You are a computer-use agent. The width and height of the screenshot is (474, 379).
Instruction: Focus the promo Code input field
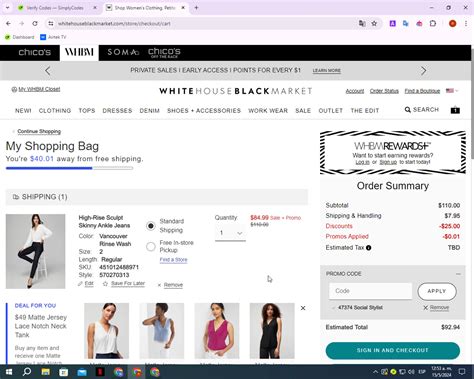point(370,291)
